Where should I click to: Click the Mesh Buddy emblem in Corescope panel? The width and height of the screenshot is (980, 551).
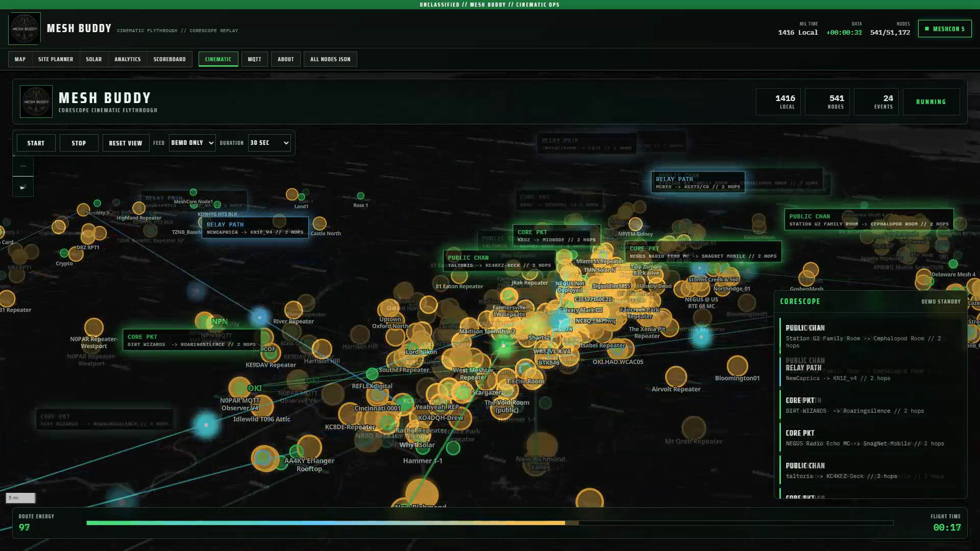point(36,102)
